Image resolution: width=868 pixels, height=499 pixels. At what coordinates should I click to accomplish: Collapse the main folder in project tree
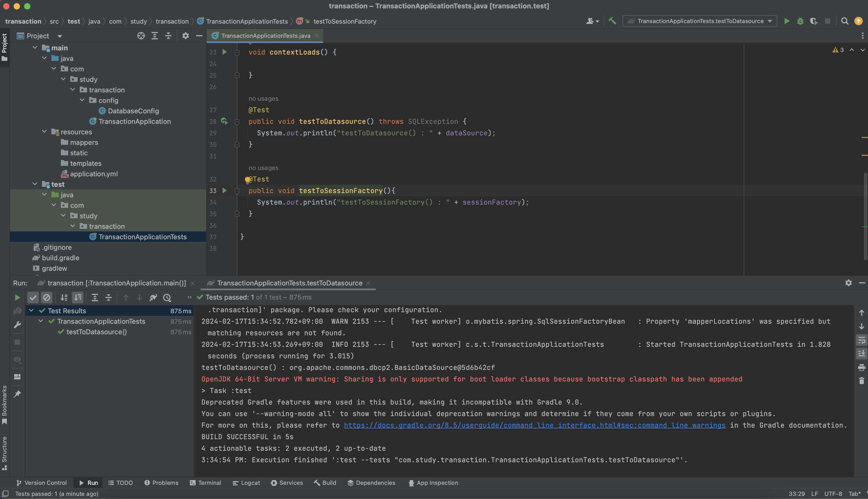(35, 48)
